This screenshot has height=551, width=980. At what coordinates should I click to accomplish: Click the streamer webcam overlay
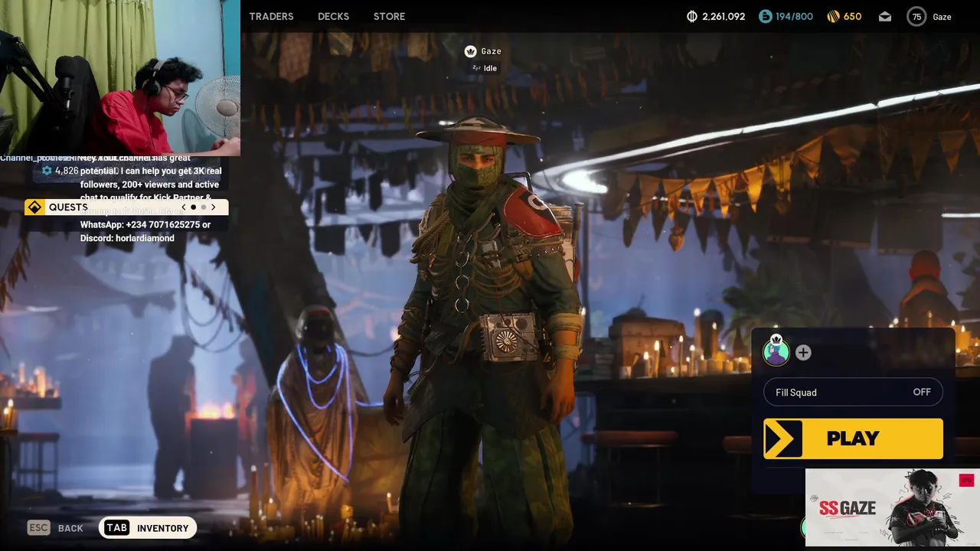pyautogui.click(x=120, y=77)
